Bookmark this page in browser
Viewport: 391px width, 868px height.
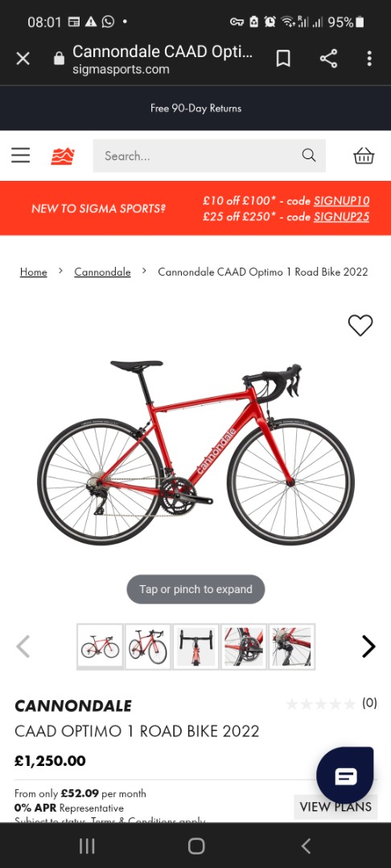(283, 58)
